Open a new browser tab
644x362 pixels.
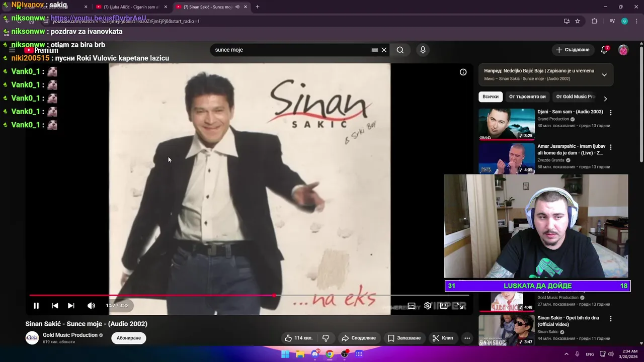(258, 7)
